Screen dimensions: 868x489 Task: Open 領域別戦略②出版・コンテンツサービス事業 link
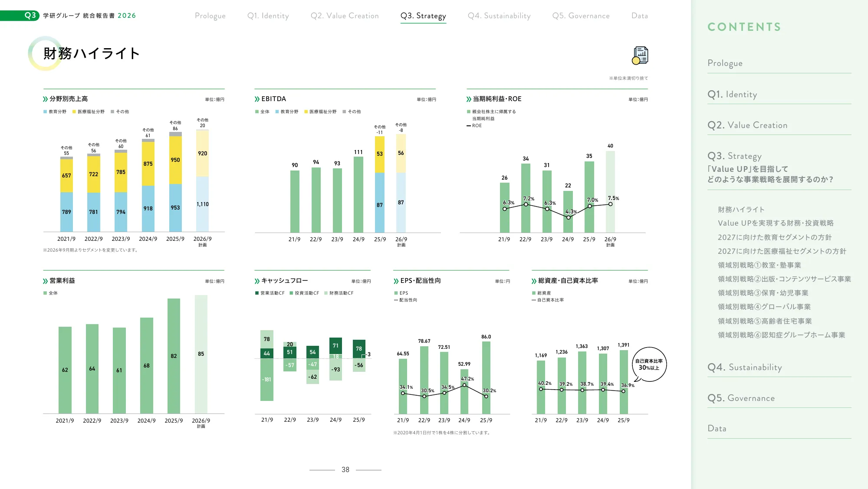[784, 279]
